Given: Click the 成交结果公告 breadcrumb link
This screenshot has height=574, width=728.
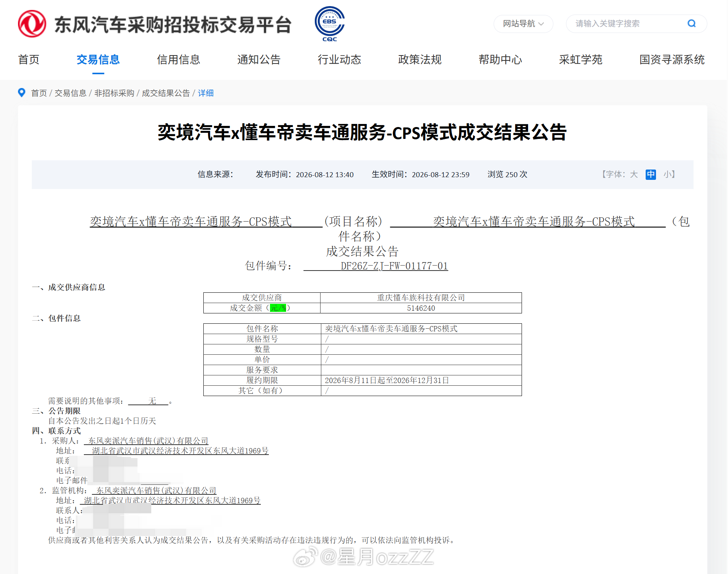Looking at the screenshot, I should tap(166, 93).
